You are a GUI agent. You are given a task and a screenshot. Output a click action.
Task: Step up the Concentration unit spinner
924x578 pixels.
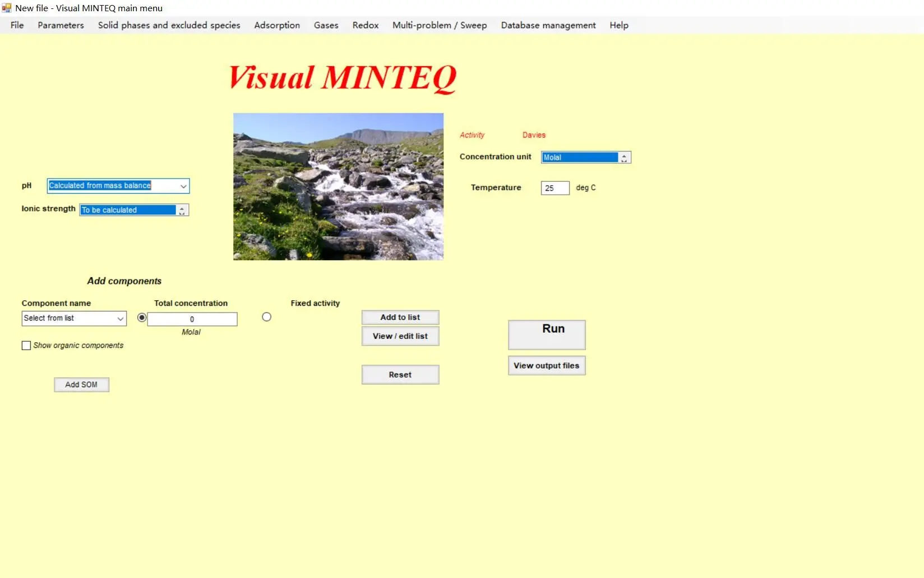[x=624, y=155]
